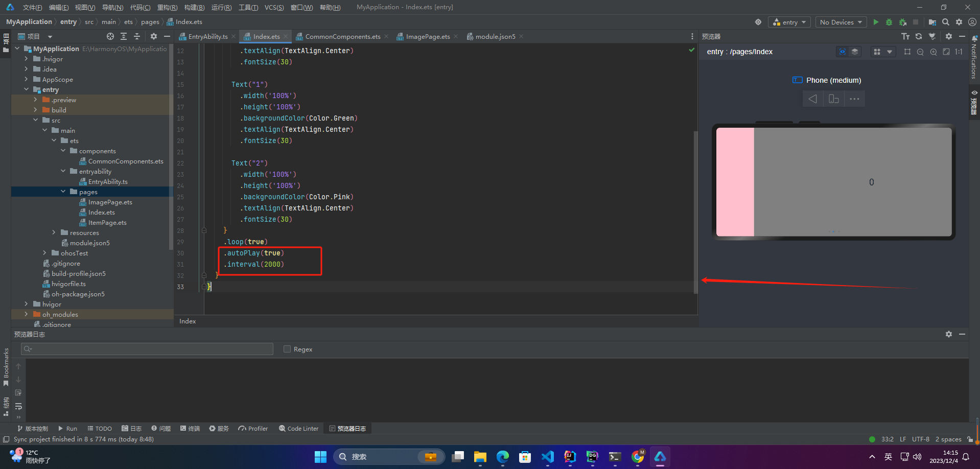The width and height of the screenshot is (980, 469).
Task: Open the Notifications bell side tab
Action: tap(974, 57)
